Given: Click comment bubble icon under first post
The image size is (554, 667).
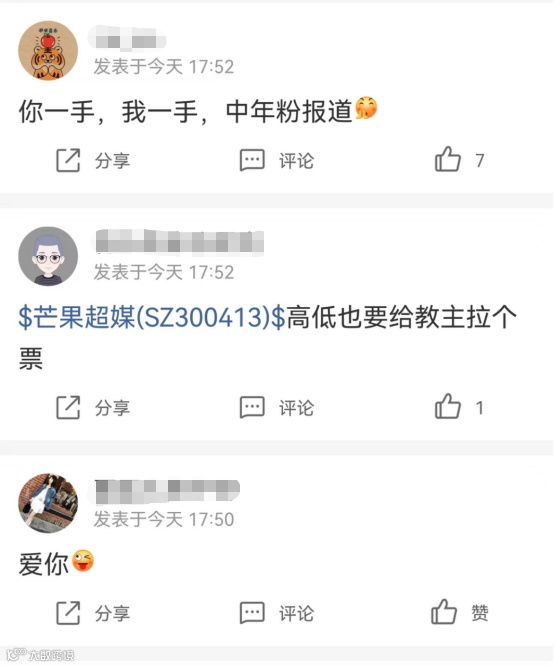Looking at the screenshot, I should pyautogui.click(x=252, y=160).
